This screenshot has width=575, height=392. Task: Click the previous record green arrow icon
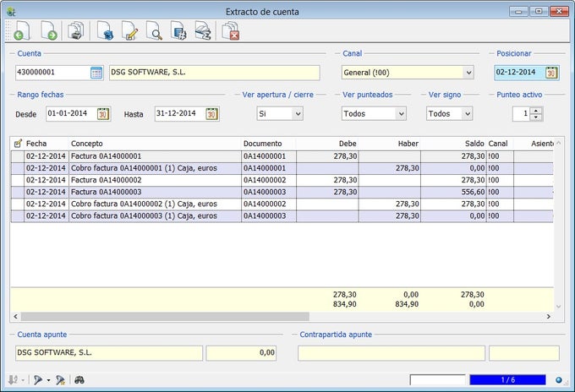click(20, 33)
